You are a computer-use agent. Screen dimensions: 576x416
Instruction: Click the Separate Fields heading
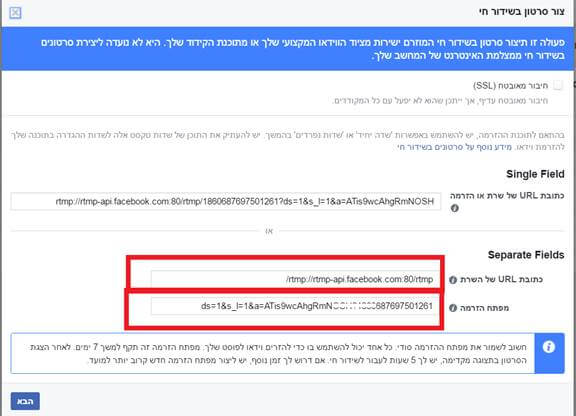coord(526,255)
